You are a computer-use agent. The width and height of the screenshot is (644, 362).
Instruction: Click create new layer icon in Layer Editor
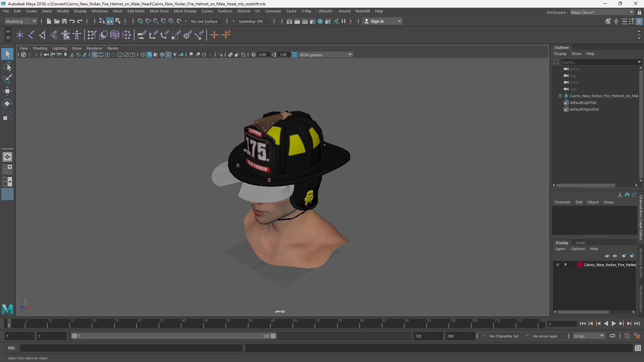(624, 256)
